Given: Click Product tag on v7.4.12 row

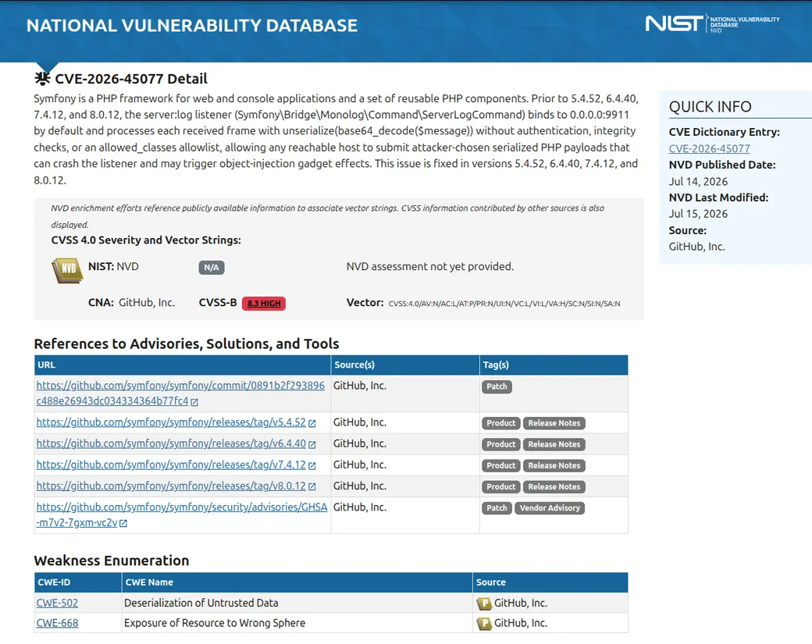Looking at the screenshot, I should point(500,466).
